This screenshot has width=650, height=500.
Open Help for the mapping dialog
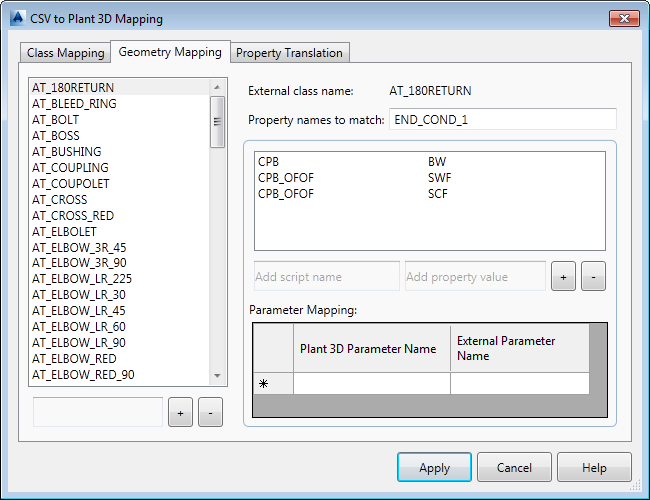[594, 467]
